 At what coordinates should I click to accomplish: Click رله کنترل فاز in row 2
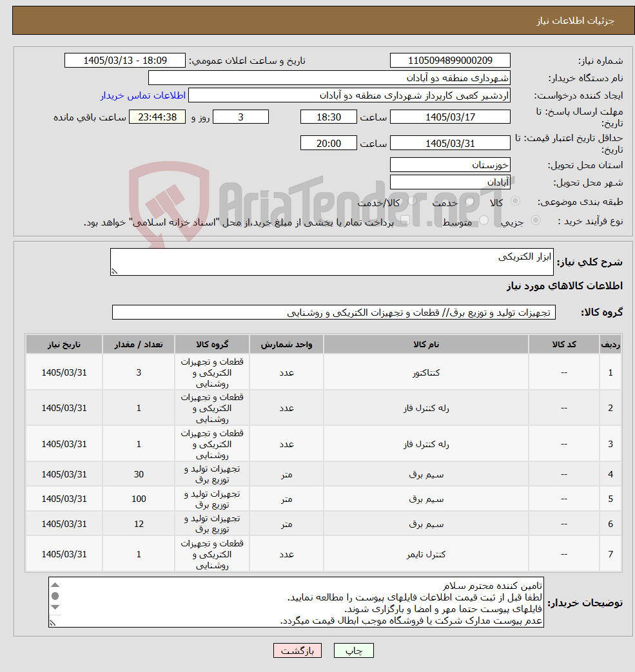pos(425,408)
